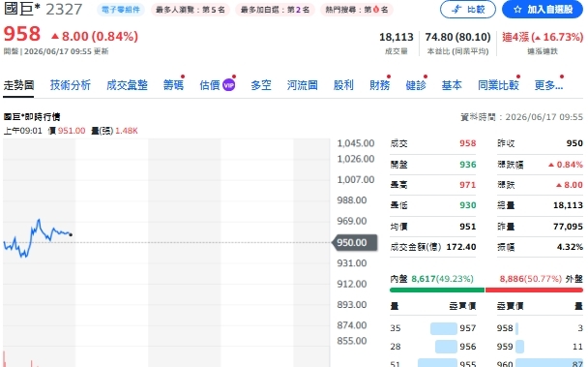Screen dimensions: 588x367
Task: Click the 比較 compare button
Action: [468, 9]
